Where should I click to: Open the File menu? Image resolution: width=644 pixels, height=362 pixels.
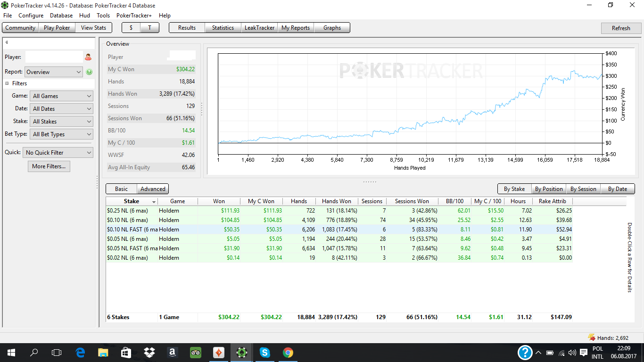(x=8, y=16)
